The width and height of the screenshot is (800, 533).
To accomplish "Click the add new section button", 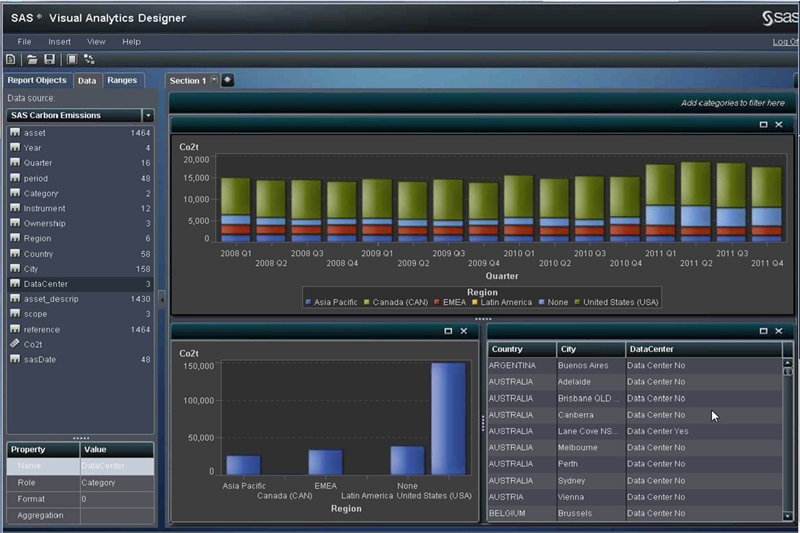I will pyautogui.click(x=228, y=80).
